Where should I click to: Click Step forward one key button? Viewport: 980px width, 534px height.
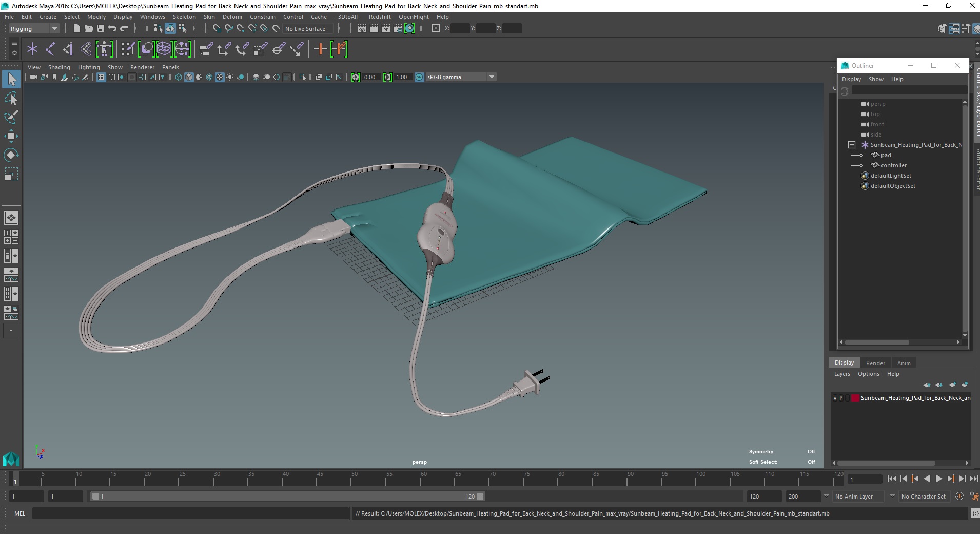pos(950,479)
